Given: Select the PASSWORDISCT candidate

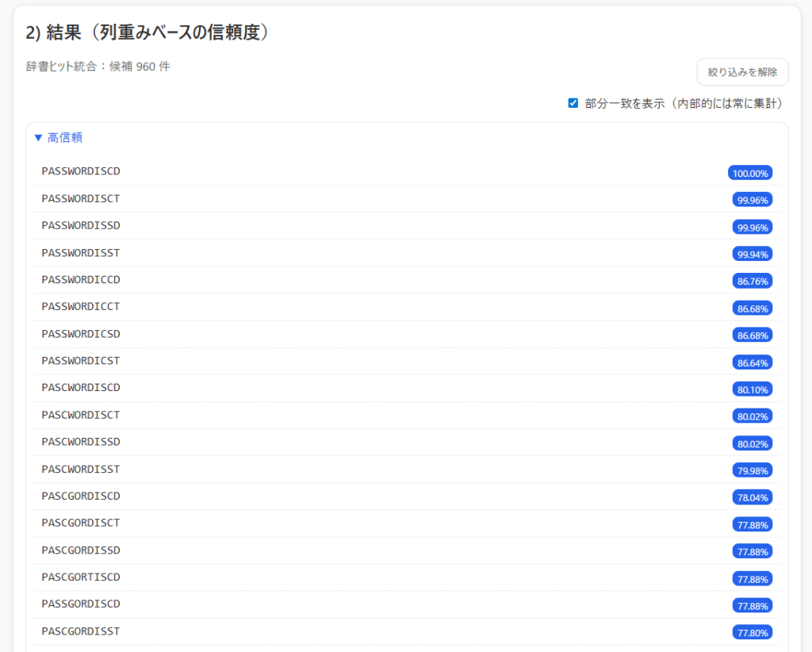Looking at the screenshot, I should pos(81,198).
